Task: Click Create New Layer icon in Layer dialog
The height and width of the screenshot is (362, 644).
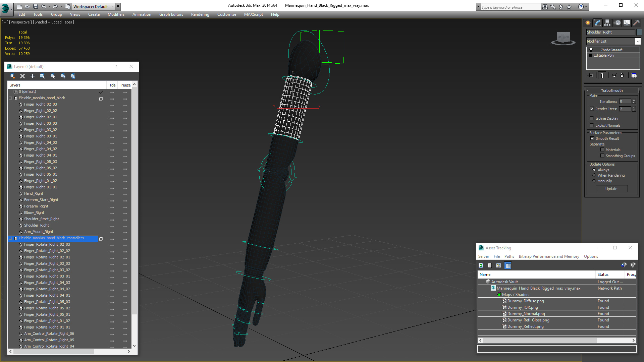Action: click(x=12, y=76)
